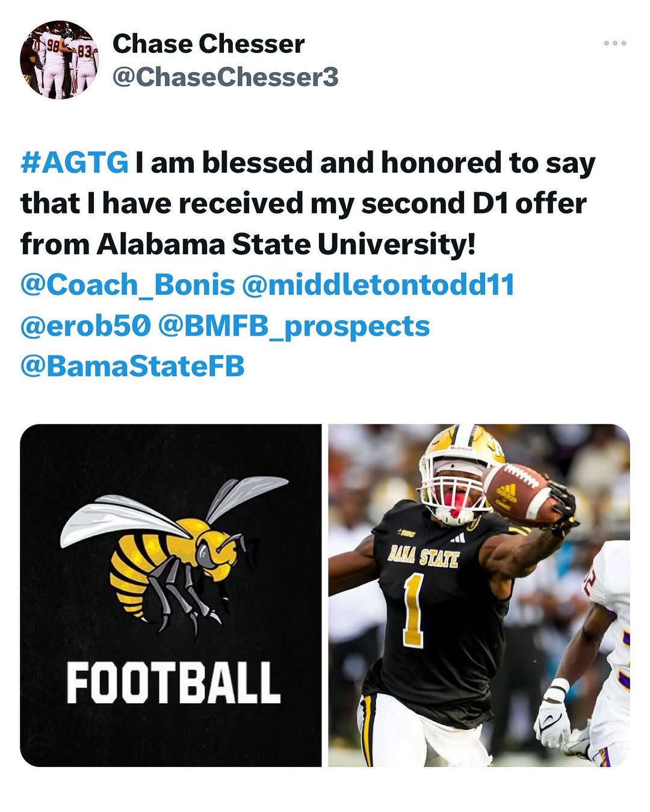Click the @ChaseChesser3 handle

(225, 77)
